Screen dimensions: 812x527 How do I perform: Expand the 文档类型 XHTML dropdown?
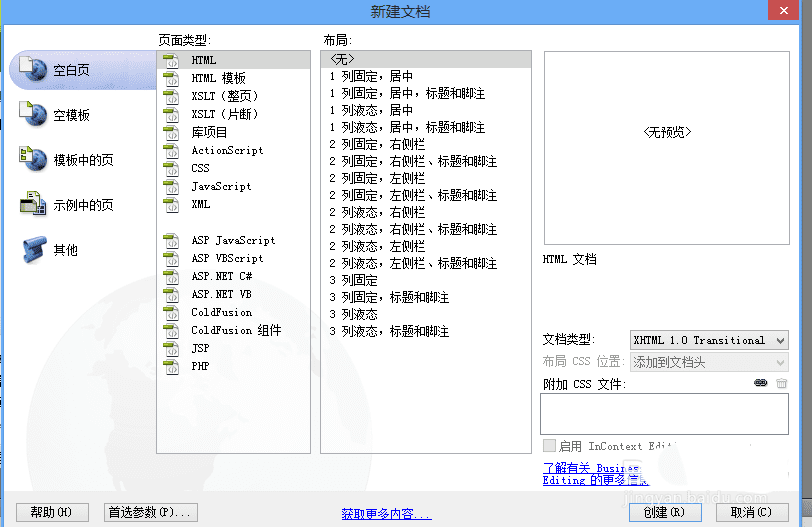point(709,340)
